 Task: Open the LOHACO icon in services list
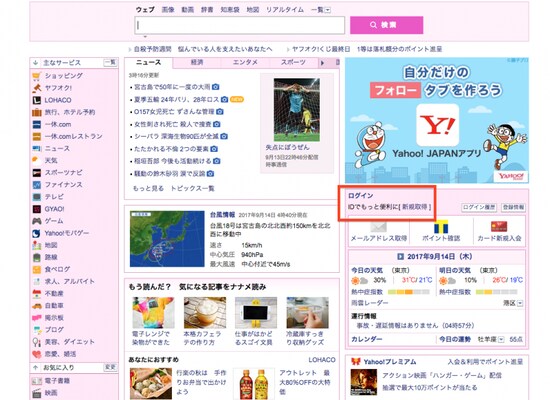pos(36,100)
